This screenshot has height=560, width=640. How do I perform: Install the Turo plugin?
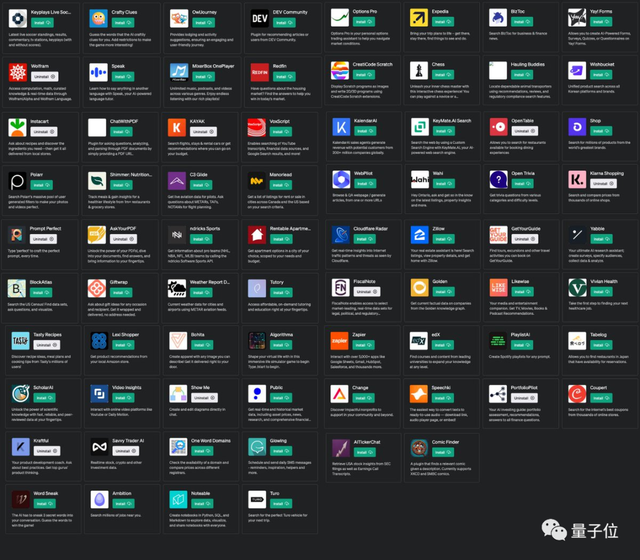tap(281, 504)
